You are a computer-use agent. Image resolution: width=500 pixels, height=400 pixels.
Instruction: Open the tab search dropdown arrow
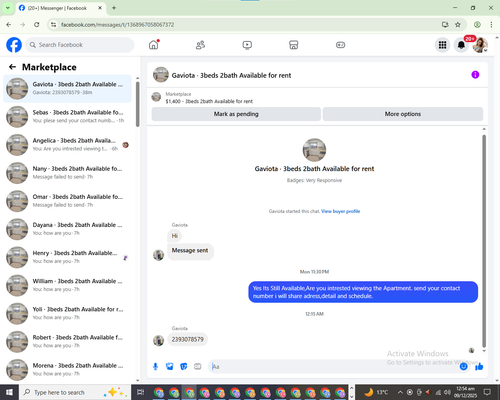point(7,8)
